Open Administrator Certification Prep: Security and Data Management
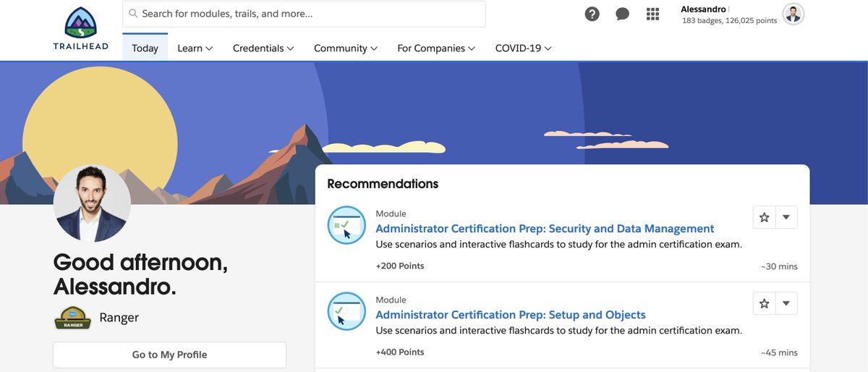 (545, 229)
